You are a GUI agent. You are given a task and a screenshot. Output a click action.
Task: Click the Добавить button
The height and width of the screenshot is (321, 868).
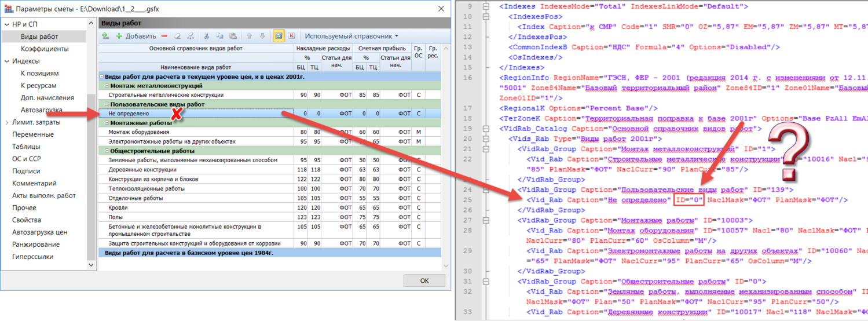135,36
